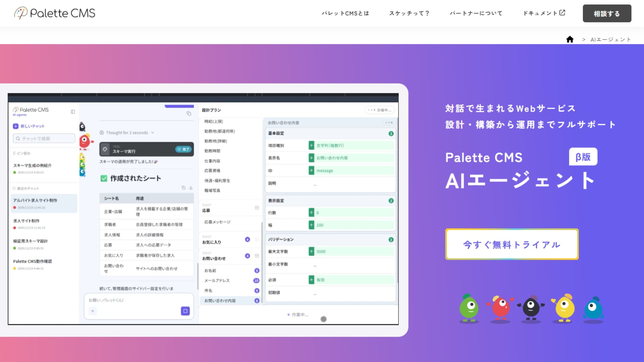This screenshot has height=362, width=644.
Task: Collapse the 応募 sheet section icon
Action: (x=257, y=208)
